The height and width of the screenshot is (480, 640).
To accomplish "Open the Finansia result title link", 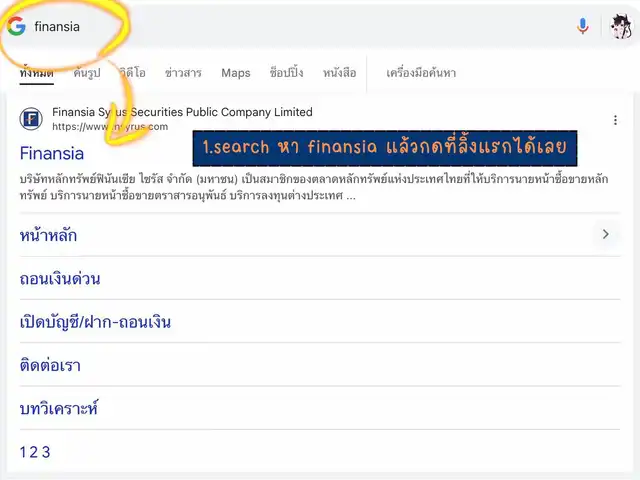I will click(52, 153).
